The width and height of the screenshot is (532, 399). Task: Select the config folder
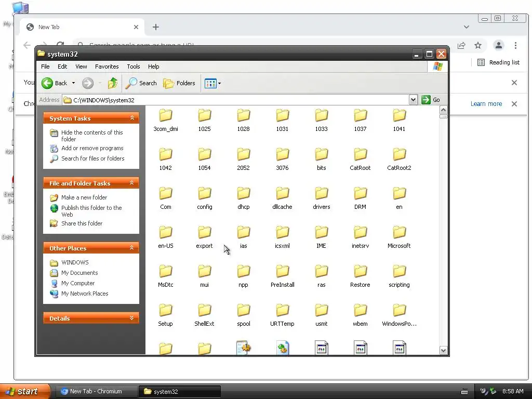(205, 198)
